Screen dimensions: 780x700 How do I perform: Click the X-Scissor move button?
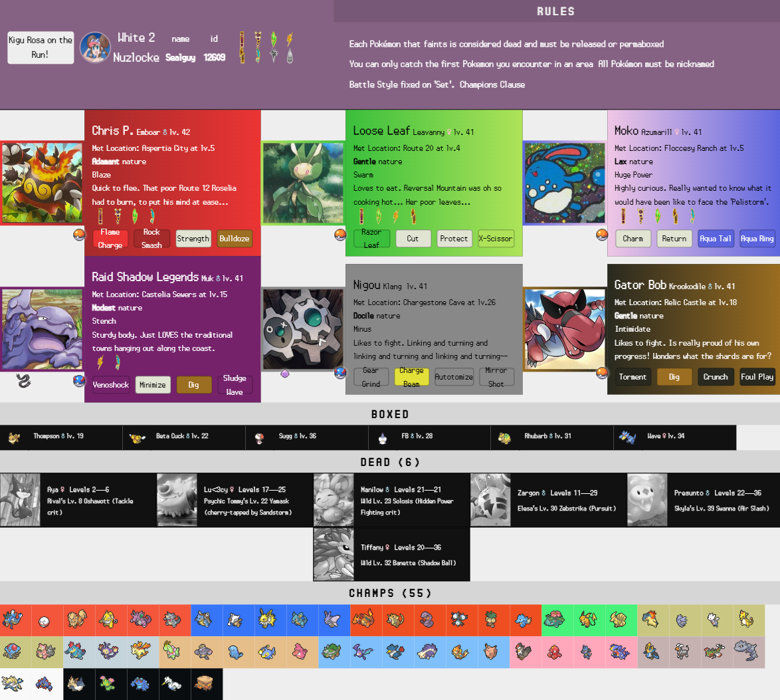(x=496, y=239)
